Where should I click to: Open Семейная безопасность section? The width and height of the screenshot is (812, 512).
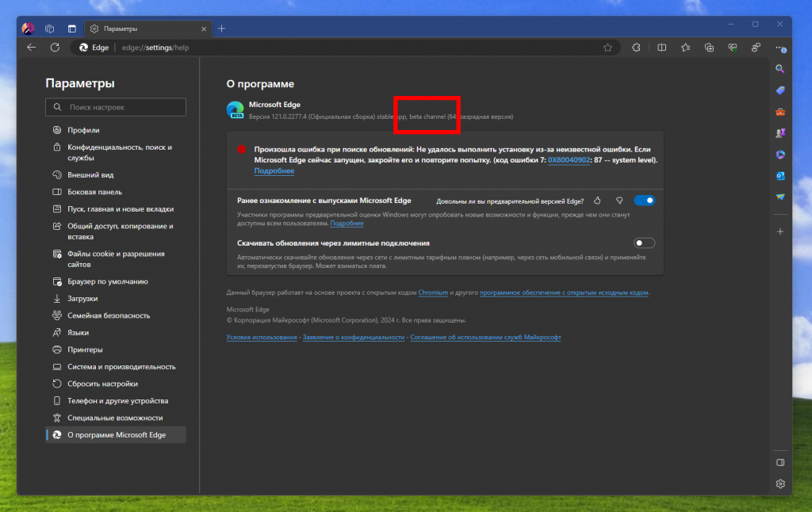(x=116, y=315)
